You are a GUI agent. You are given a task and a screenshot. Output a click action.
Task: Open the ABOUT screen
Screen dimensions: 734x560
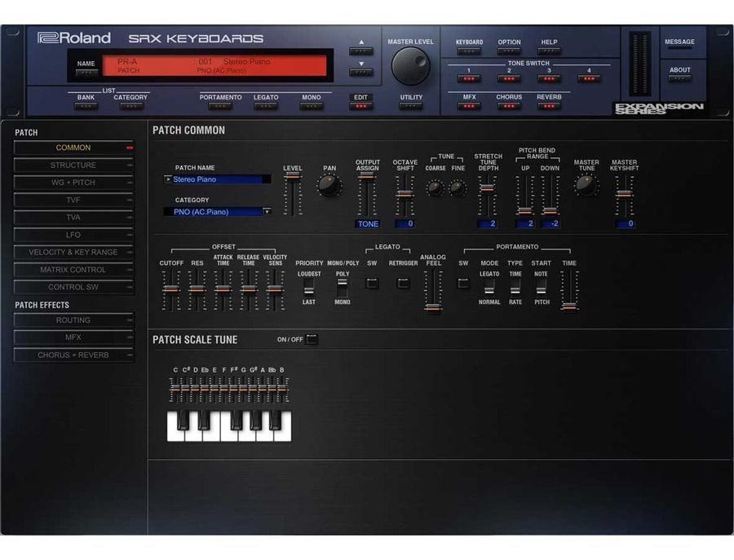tap(679, 78)
